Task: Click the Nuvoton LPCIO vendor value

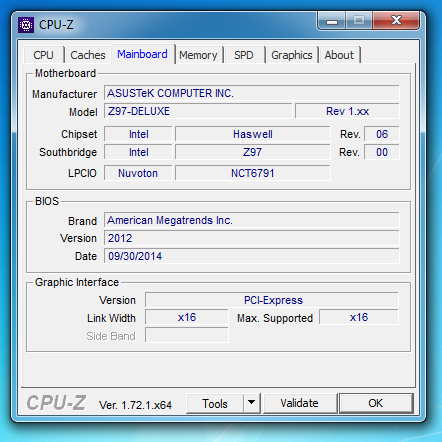Action: coord(138,173)
